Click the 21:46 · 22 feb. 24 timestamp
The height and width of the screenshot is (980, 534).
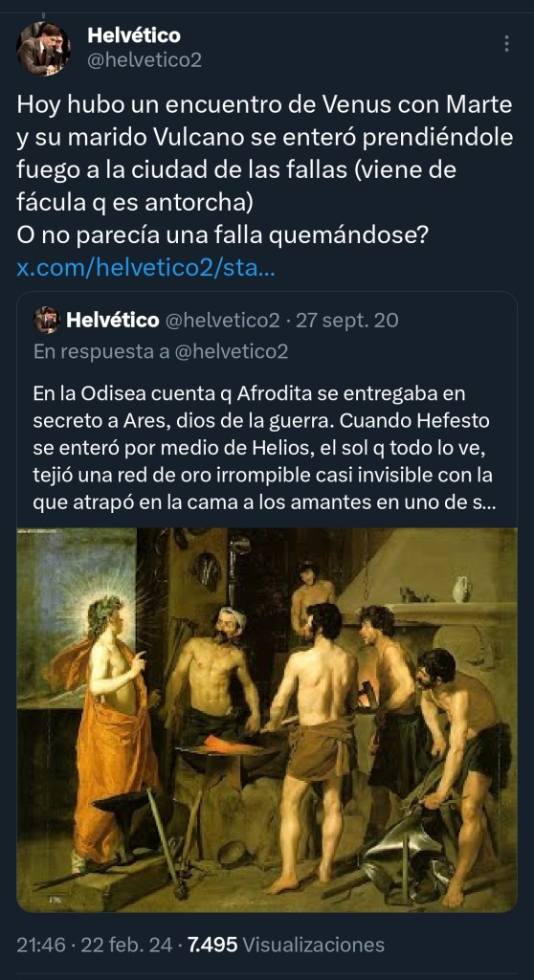(x=95, y=945)
